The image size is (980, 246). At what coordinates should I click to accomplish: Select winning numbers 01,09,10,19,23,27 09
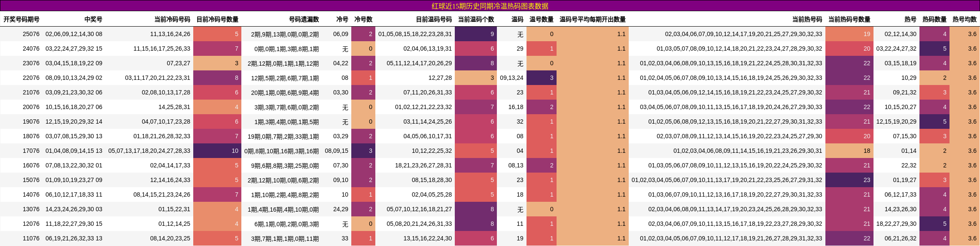point(74,180)
